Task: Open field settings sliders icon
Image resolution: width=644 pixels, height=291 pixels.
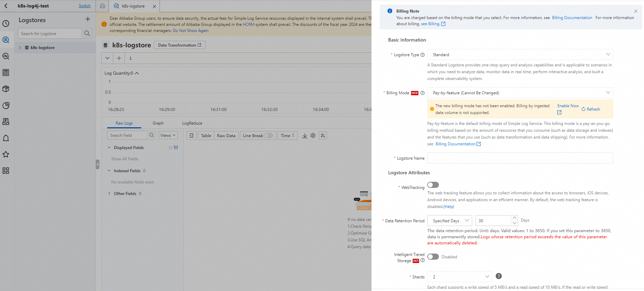Action: (x=176, y=148)
